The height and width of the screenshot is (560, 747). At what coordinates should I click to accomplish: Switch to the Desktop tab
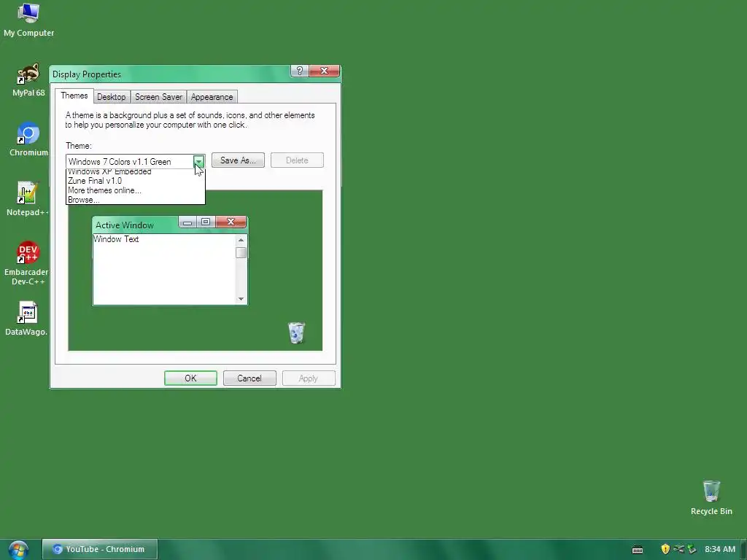point(112,97)
